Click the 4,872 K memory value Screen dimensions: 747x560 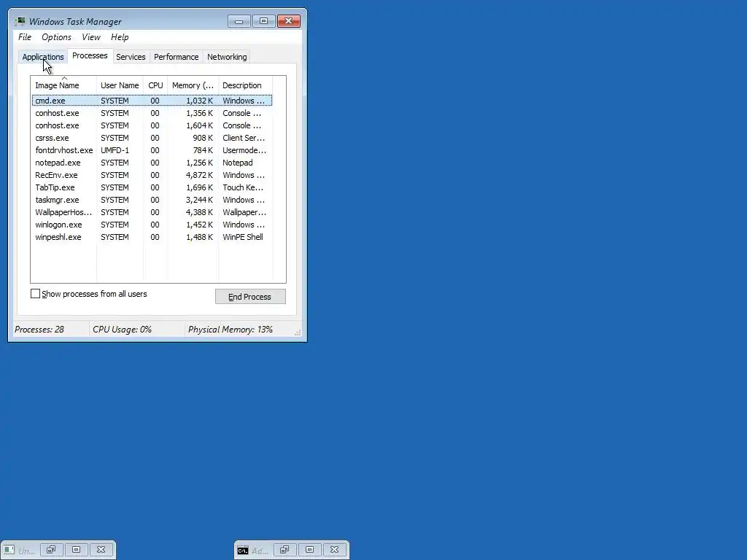[x=199, y=175]
